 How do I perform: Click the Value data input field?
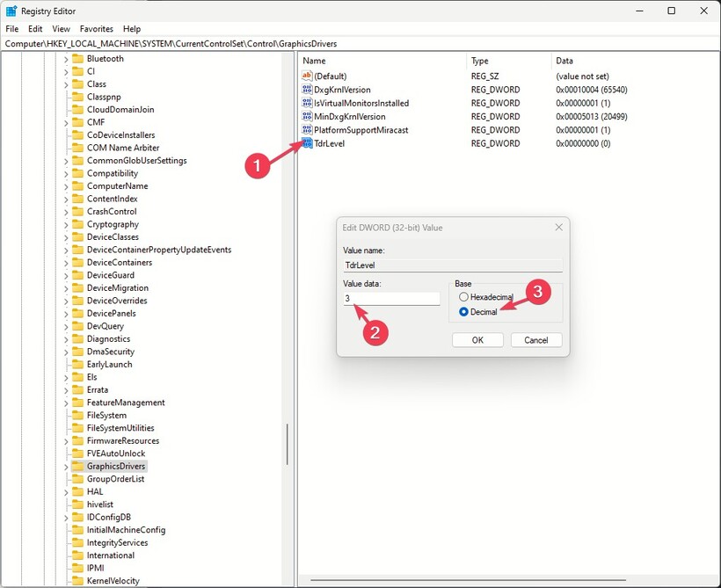[391, 299]
